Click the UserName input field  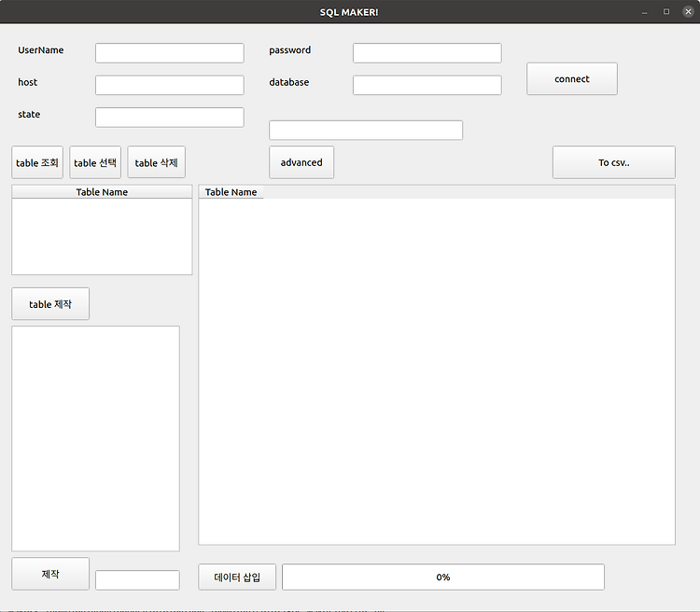click(170, 53)
